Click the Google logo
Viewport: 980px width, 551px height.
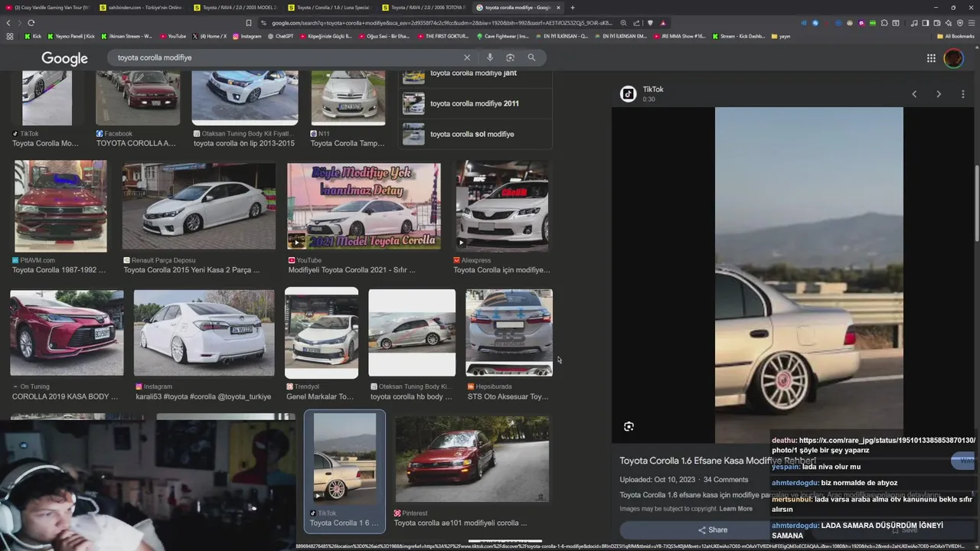[64, 59]
